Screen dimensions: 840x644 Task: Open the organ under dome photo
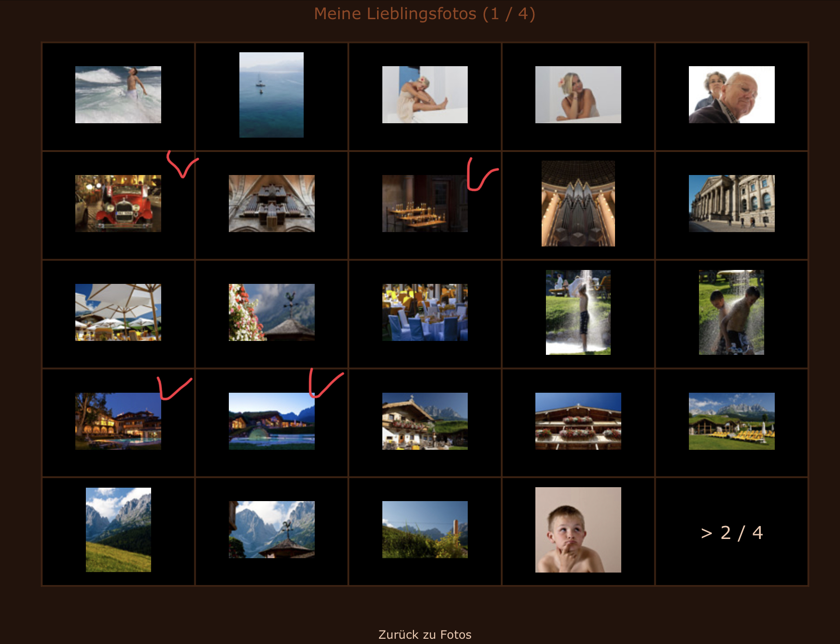[x=578, y=203]
